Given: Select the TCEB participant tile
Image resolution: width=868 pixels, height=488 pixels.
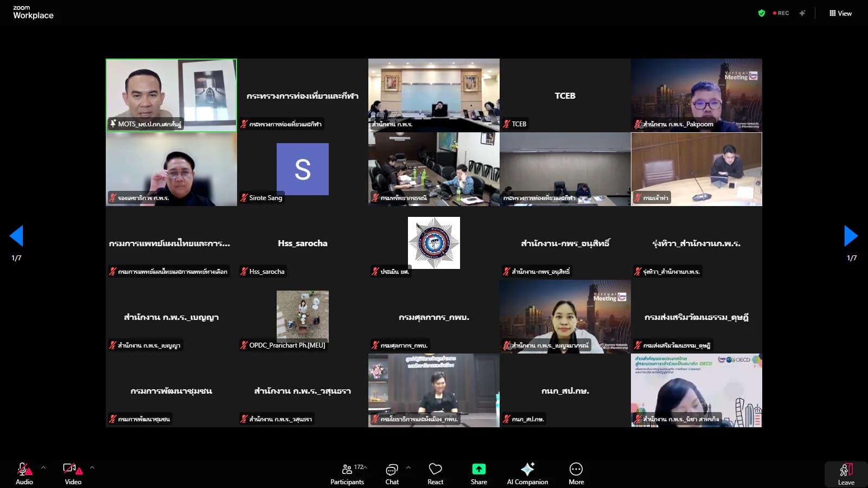Looking at the screenshot, I should (565, 95).
